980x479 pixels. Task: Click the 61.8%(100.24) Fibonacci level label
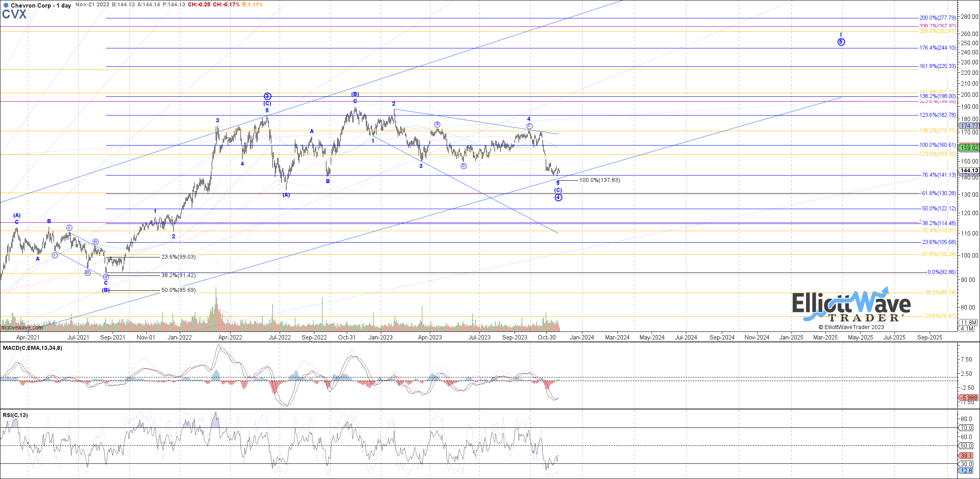coord(938,254)
